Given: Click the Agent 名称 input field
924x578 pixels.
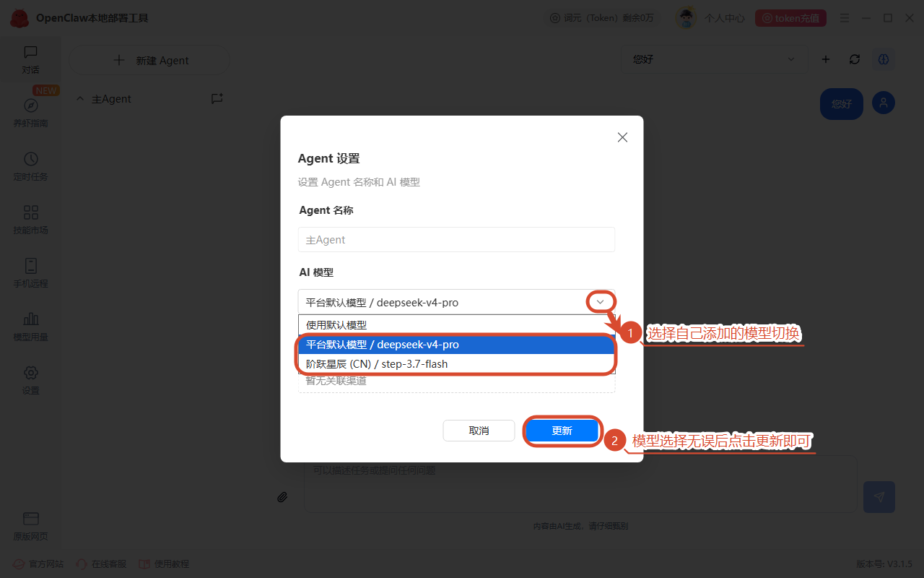Looking at the screenshot, I should [x=456, y=240].
